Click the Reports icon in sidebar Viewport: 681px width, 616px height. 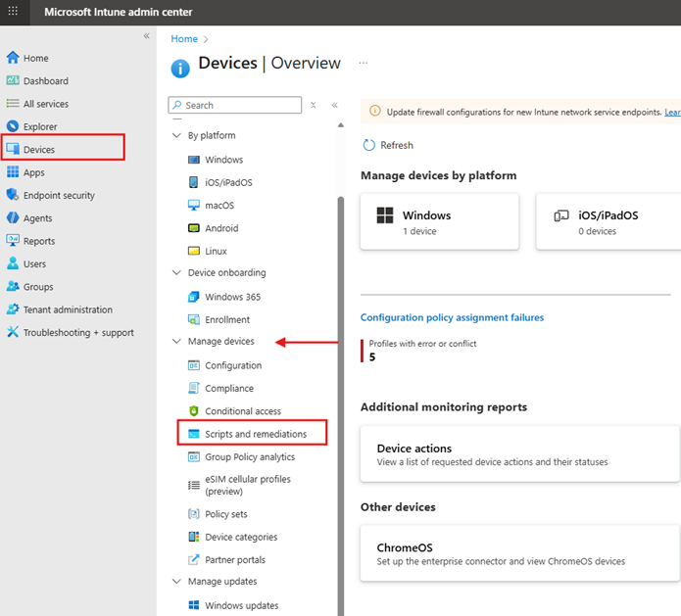(13, 240)
